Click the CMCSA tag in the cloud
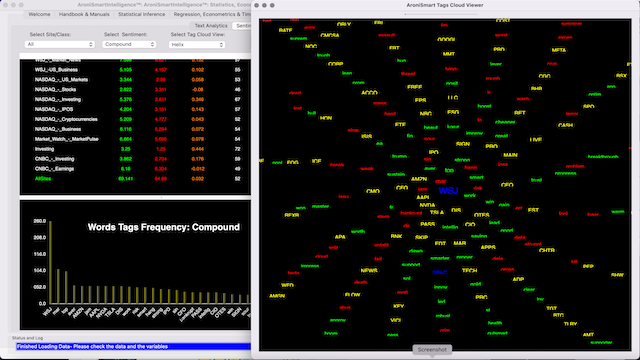The image size is (640, 360). (x=330, y=36)
